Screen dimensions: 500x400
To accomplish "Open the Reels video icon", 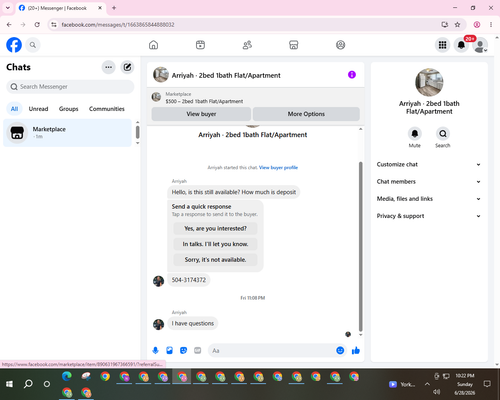I will 200,45.
